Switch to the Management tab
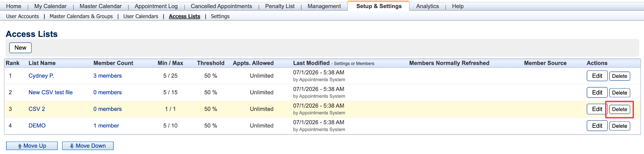This screenshot has height=154, width=644. [324, 6]
